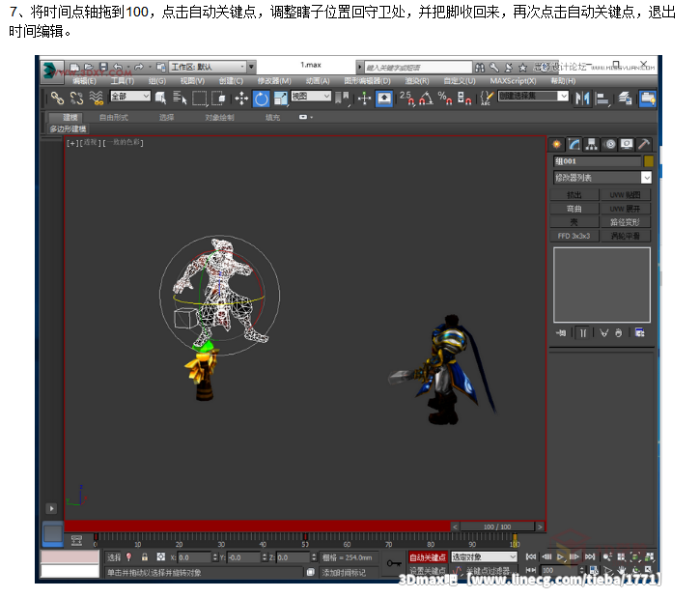Open the 组(G) menu
Image resolution: width=700 pixels, height=598 pixels.
(x=157, y=81)
